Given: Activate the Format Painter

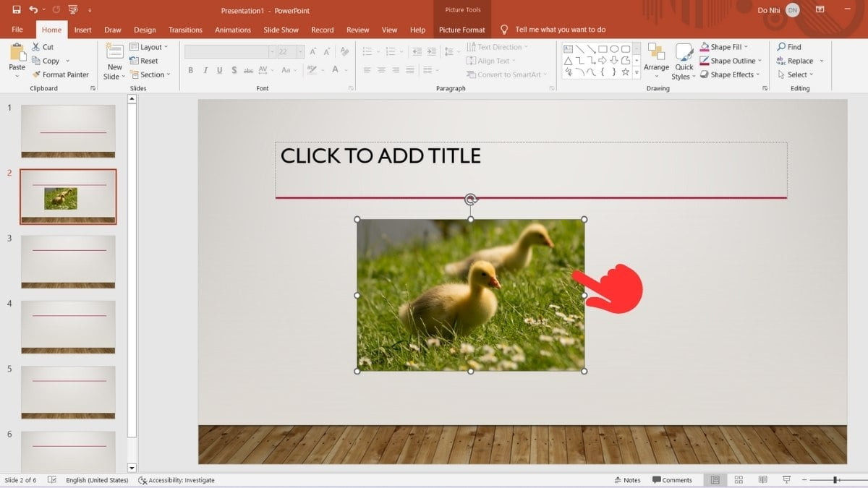Looking at the screenshot, I should tap(61, 74).
